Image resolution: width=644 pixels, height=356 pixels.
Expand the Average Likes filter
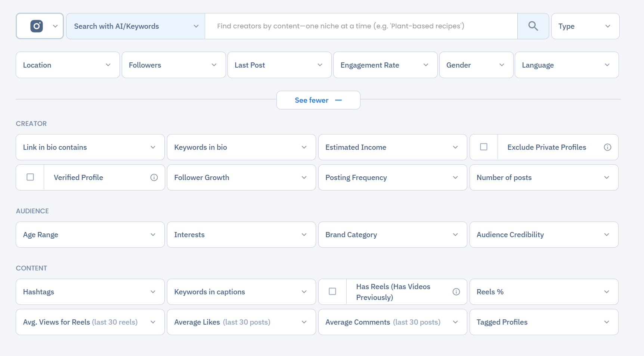[x=241, y=322]
